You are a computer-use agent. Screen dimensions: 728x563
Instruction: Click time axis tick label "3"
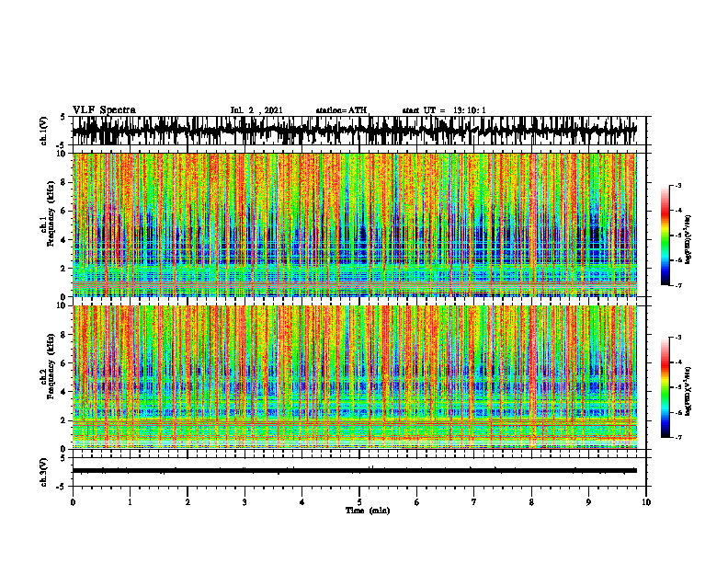(x=245, y=502)
